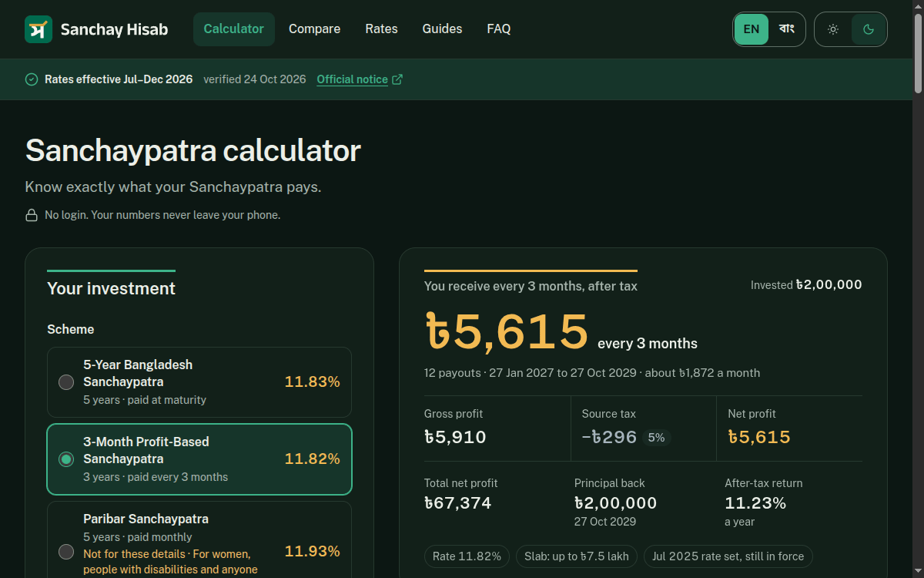Click the ৳5,615 payout amount

tap(507, 331)
